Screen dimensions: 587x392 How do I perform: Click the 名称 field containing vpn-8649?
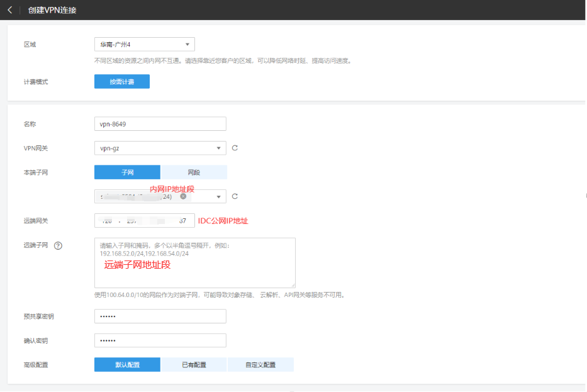pos(160,124)
